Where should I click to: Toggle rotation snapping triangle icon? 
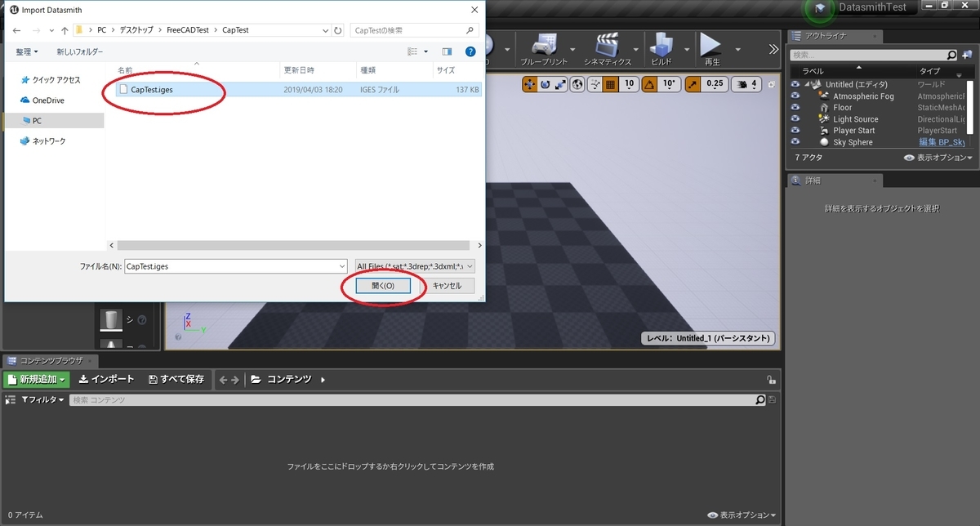(x=649, y=84)
